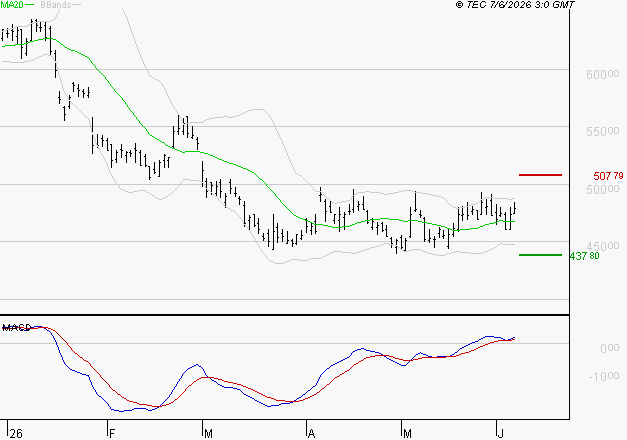The width and height of the screenshot is (627, 440).
Task: Click the green 437.80 support value
Action: (584, 256)
